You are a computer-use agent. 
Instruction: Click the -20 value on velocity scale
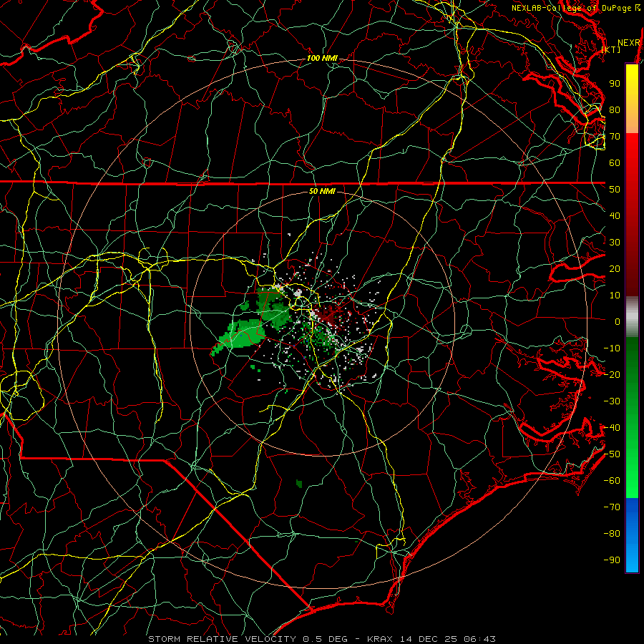point(612,374)
